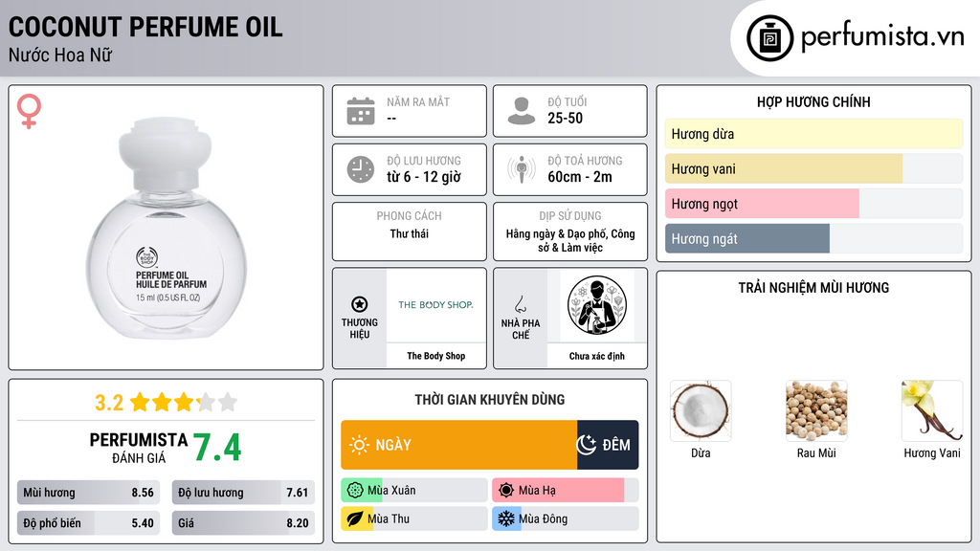Image resolution: width=980 pixels, height=551 pixels.
Task: Select the coconut (Dừa) note thumbnail
Action: pyautogui.click(x=701, y=411)
